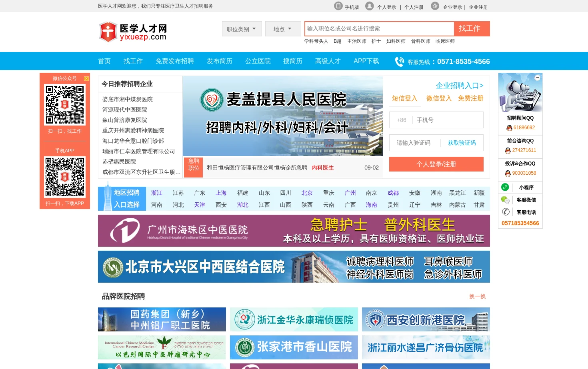Image resolution: width=588 pixels, height=369 pixels.
Task: Open 以色列国际中医肿瘤研究中心 card
Action: point(162,347)
